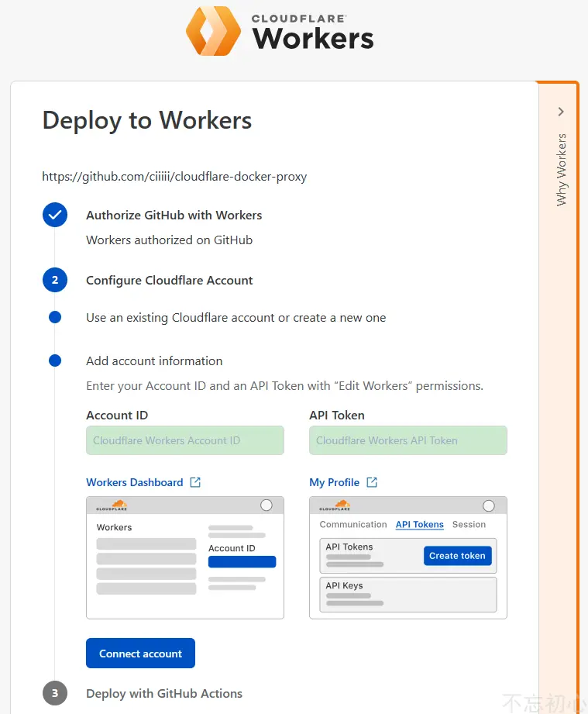Open the My Profile link
This screenshot has height=714, width=588.
click(x=334, y=482)
